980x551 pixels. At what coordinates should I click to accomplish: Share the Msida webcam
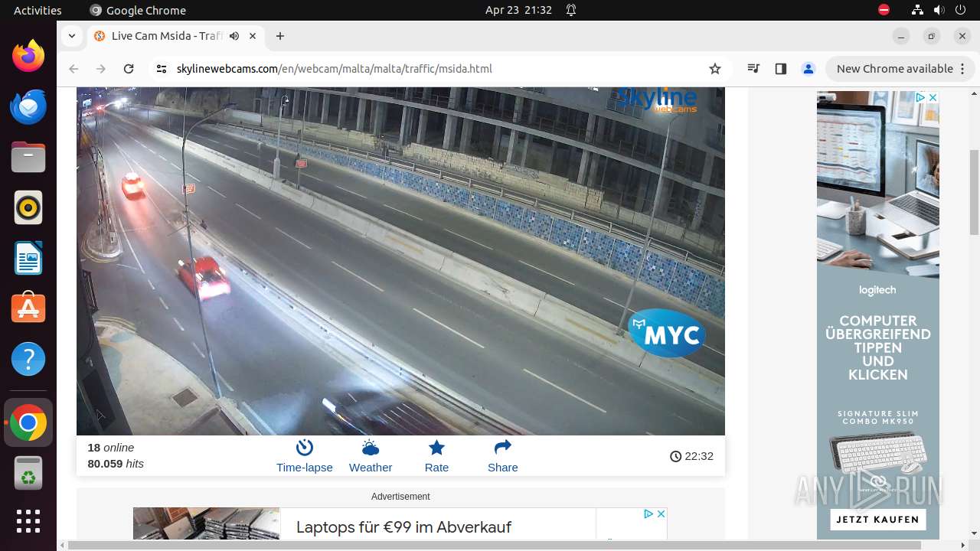click(502, 456)
